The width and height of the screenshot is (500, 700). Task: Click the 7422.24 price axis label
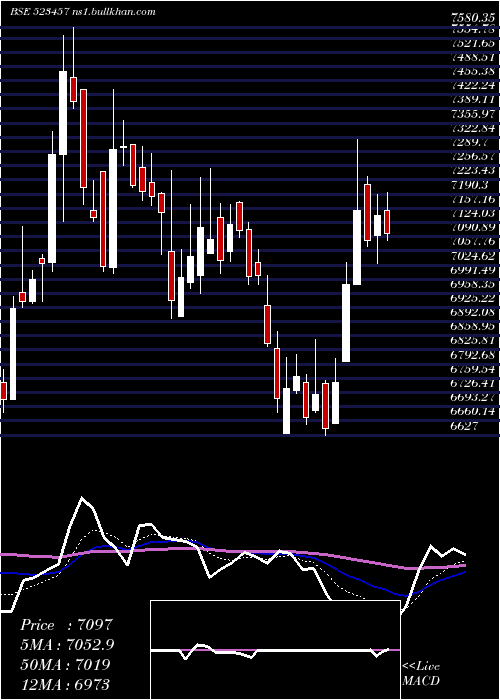click(473, 85)
